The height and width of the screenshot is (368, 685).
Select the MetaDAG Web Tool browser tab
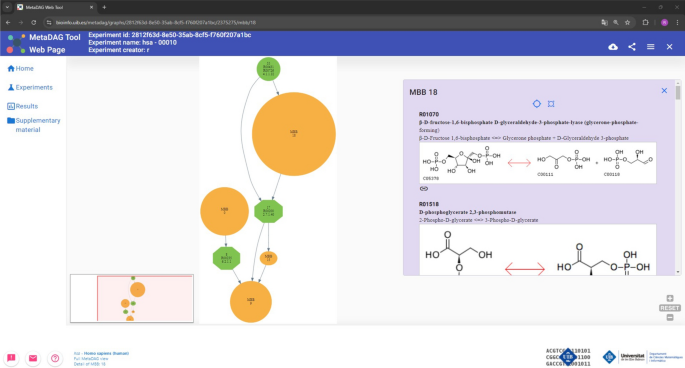tap(55, 7)
